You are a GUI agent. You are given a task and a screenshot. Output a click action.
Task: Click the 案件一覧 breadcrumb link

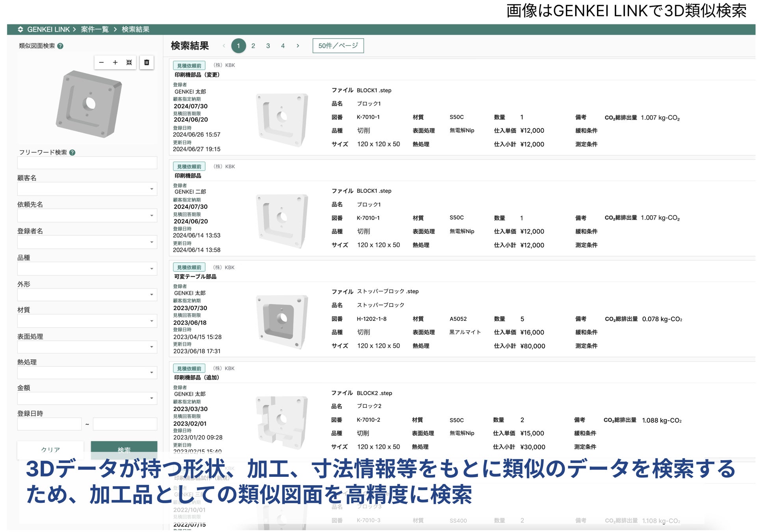pyautogui.click(x=95, y=30)
